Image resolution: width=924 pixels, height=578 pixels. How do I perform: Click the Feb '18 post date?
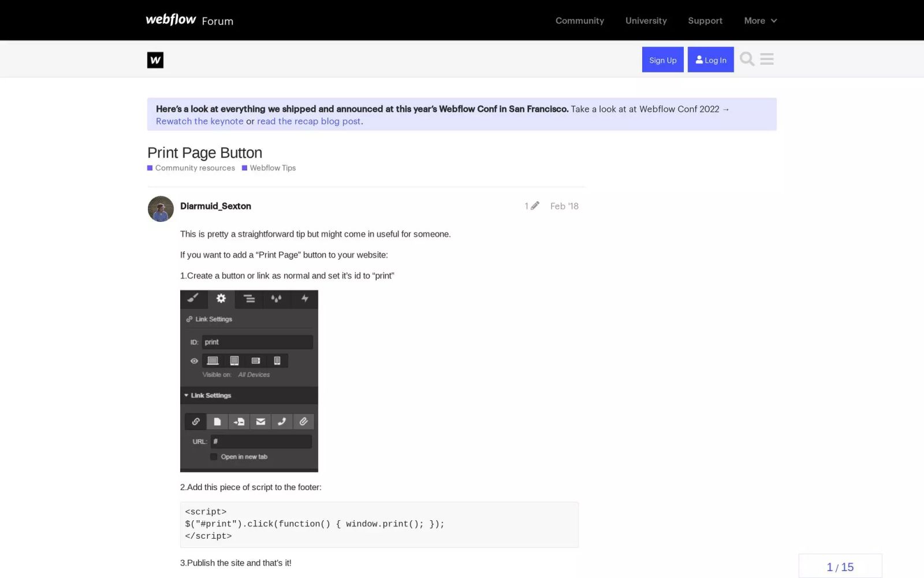tap(564, 206)
